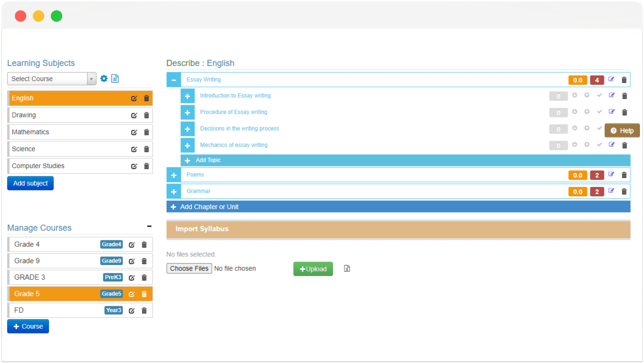The width and height of the screenshot is (644, 363).
Task: Move Introduction to Essay writing down
Action: point(575,95)
